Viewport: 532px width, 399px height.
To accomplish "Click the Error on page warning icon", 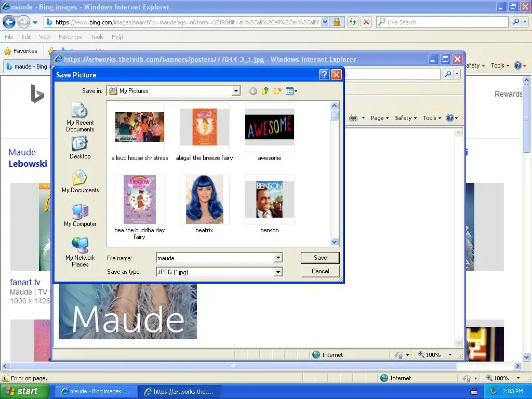I will [x=5, y=378].
